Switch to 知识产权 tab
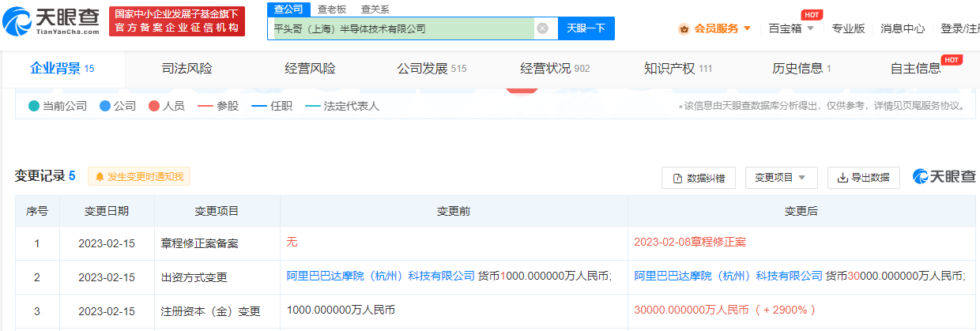 [x=678, y=69]
